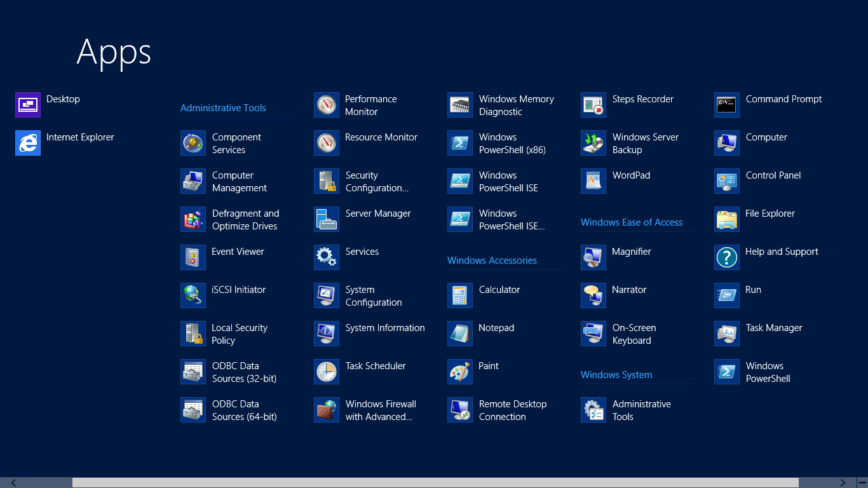Viewport: 868px width, 488px height.
Task: Open Security Configuration Wizard icon
Action: [x=327, y=181]
